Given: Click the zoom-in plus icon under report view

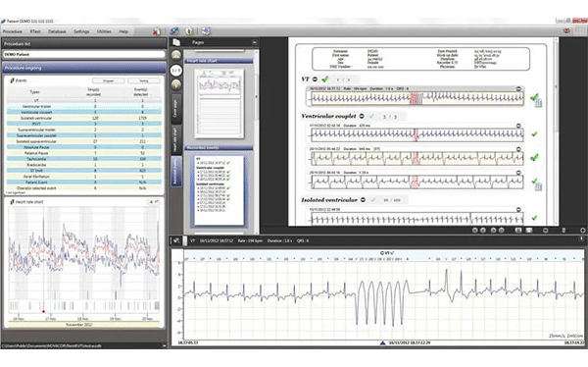Looking at the screenshot, I should coord(583,231).
